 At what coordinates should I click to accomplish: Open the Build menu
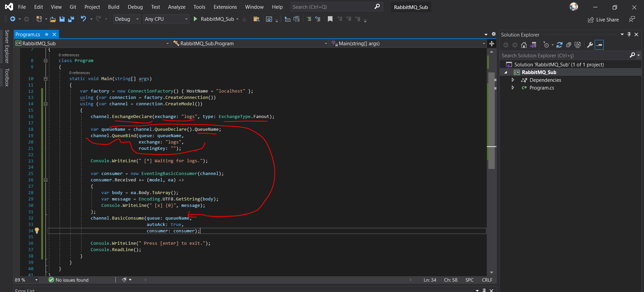113,7
